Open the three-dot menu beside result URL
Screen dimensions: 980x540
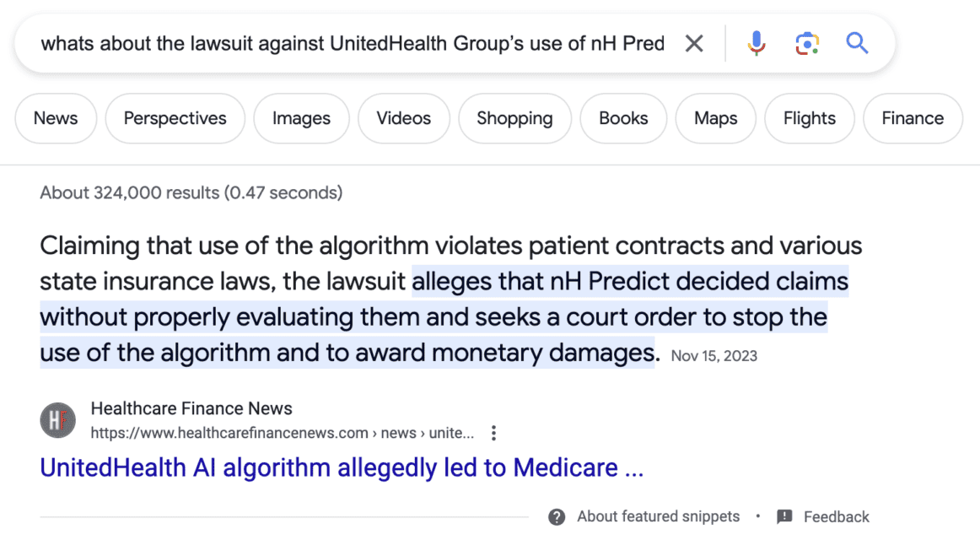(x=494, y=433)
